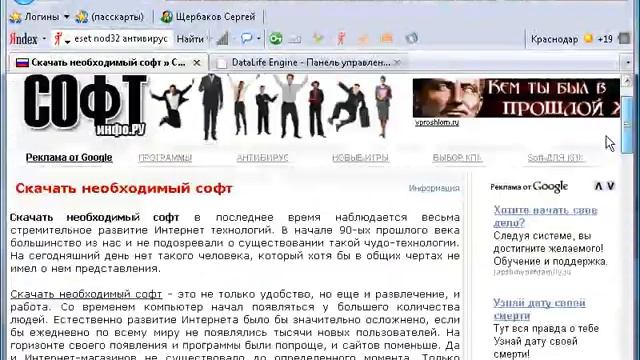Open the АНТИВИРУС navigation link
This screenshot has width=640, height=360.
point(262,158)
